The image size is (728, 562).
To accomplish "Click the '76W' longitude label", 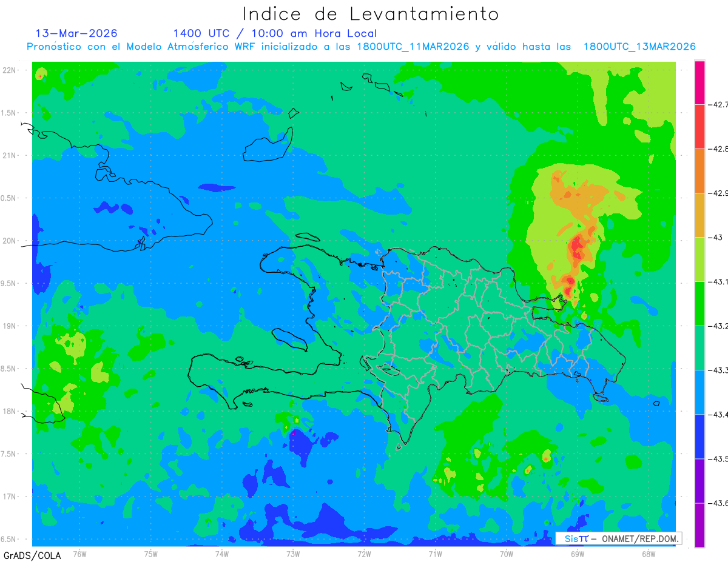I will click(79, 553).
